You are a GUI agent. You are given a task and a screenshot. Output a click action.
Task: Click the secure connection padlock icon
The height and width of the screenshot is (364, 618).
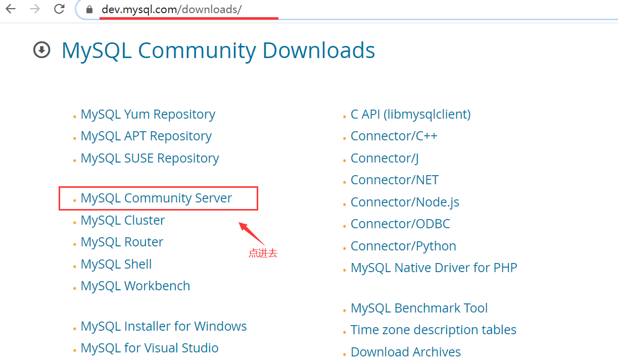[x=90, y=9]
